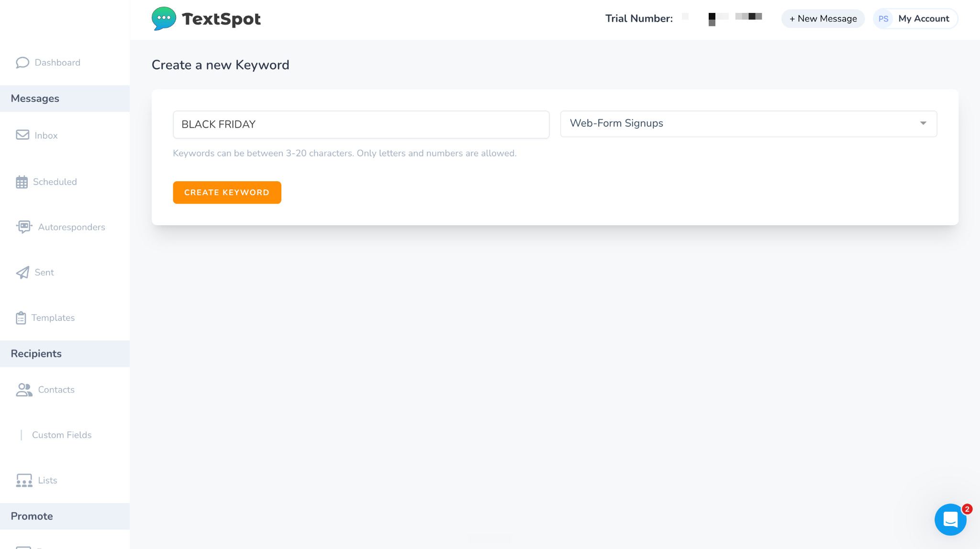Click the TextSpot chat bubble logo

[x=164, y=19]
